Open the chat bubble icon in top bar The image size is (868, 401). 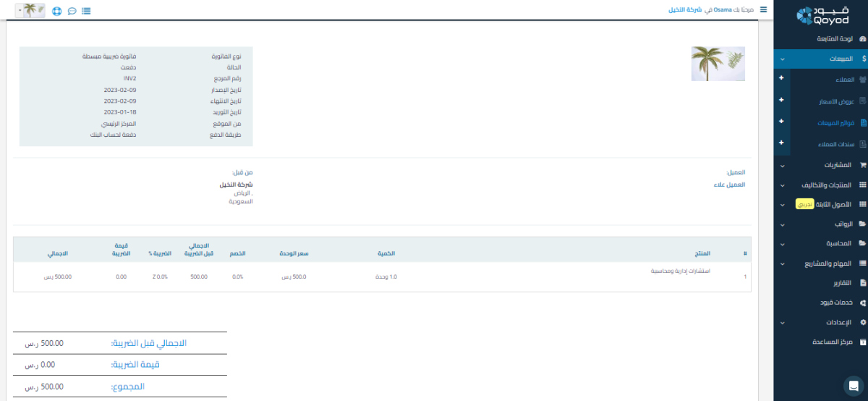pyautogui.click(x=72, y=11)
